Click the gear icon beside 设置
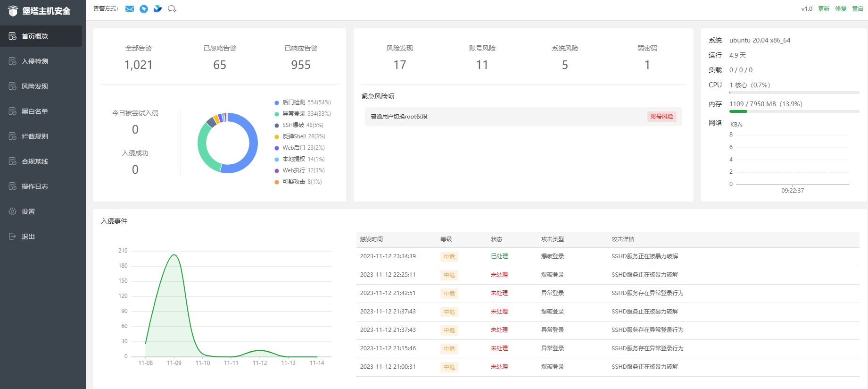The height and width of the screenshot is (389, 868). click(13, 211)
